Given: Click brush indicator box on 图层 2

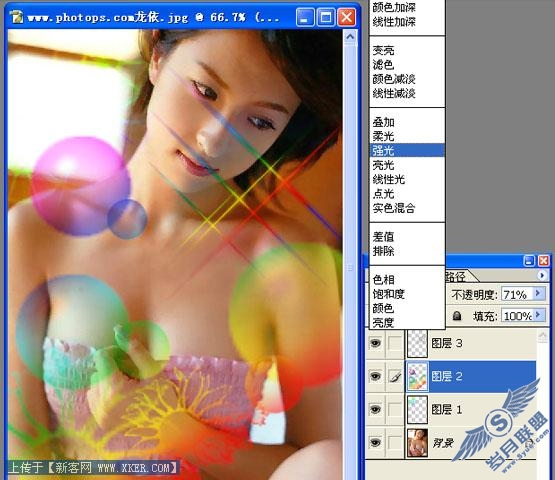Looking at the screenshot, I should click(x=394, y=376).
